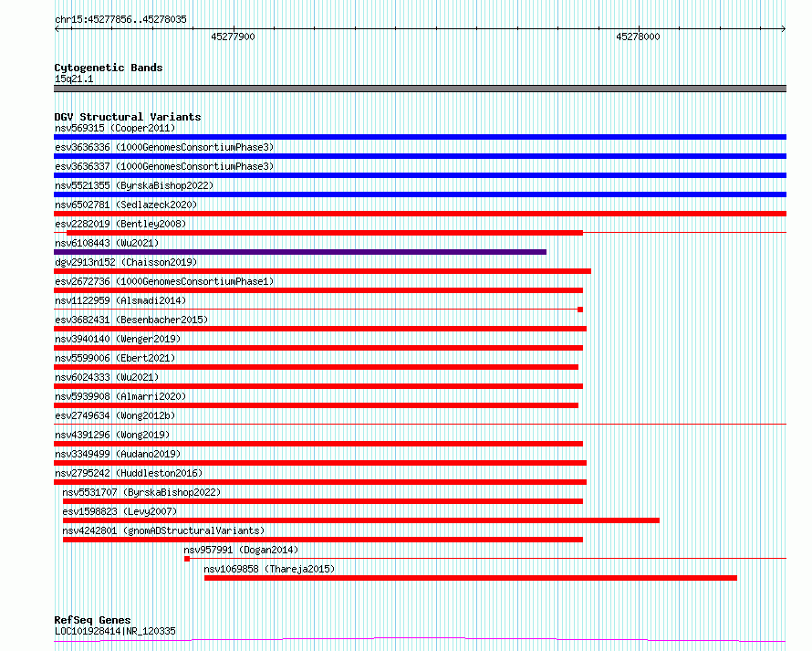The height and width of the screenshot is (651, 812).
Task: Select esv1598823 (Levy2007) label
Action: 120,511
